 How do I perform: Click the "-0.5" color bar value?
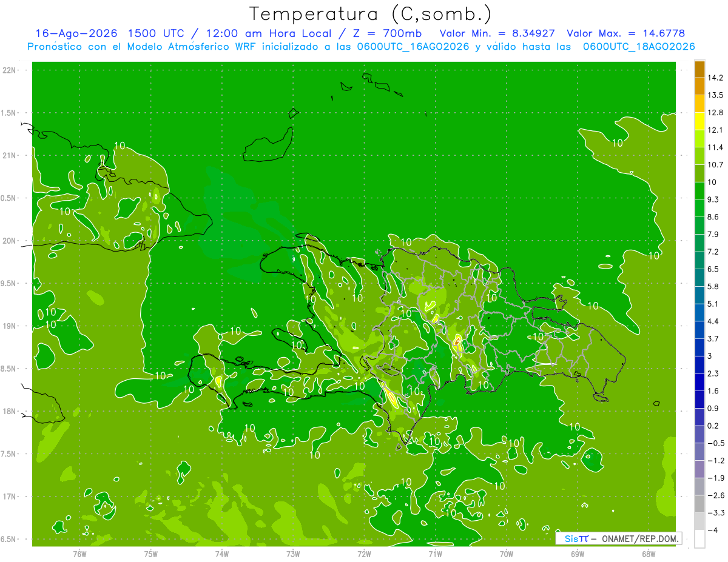[715, 443]
